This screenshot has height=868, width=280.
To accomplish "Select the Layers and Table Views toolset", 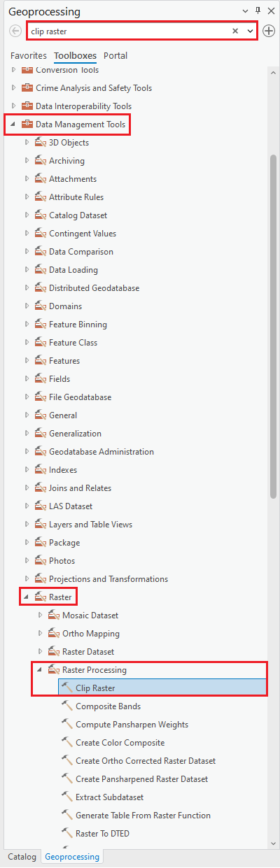I will 90,525.
